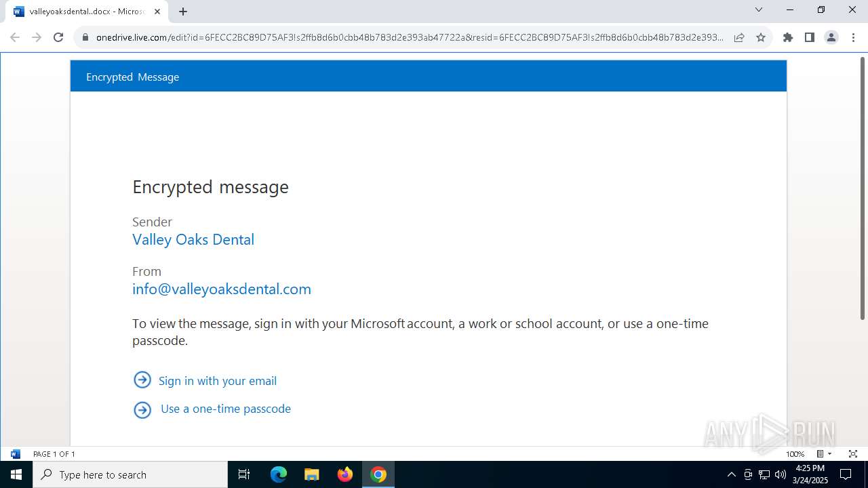
Task: Open Valley Oaks Dental sender link
Action: click(x=193, y=239)
